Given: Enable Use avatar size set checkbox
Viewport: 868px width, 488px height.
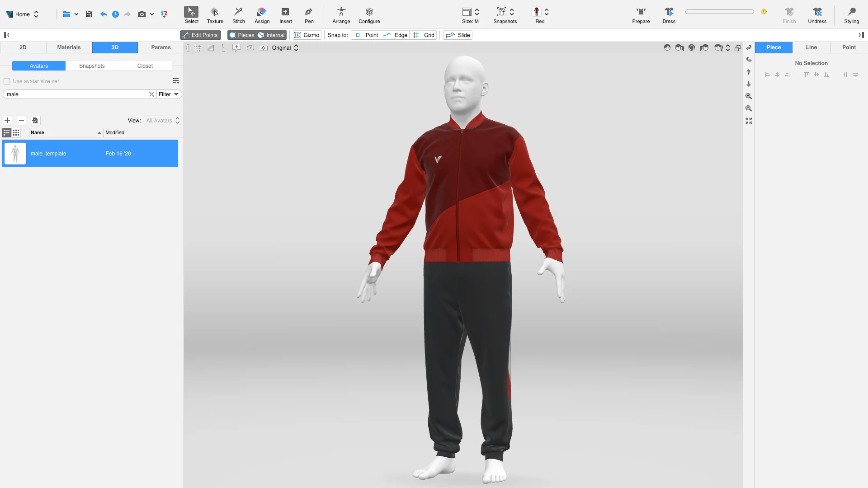Looking at the screenshot, I should pos(7,81).
